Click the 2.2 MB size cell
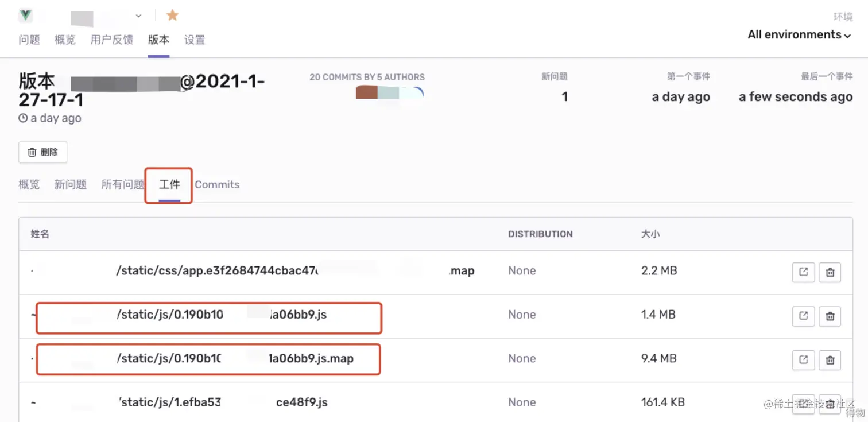Image resolution: width=868 pixels, height=422 pixels. coord(659,270)
